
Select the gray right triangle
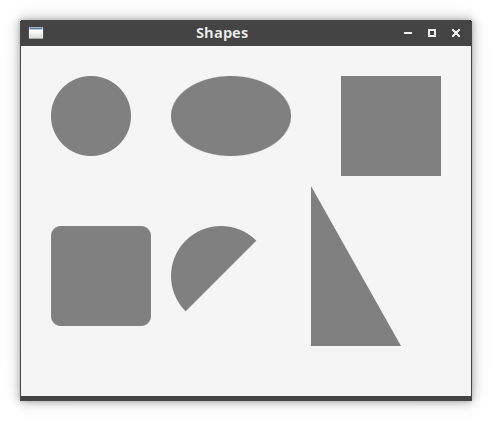[x=340, y=293]
